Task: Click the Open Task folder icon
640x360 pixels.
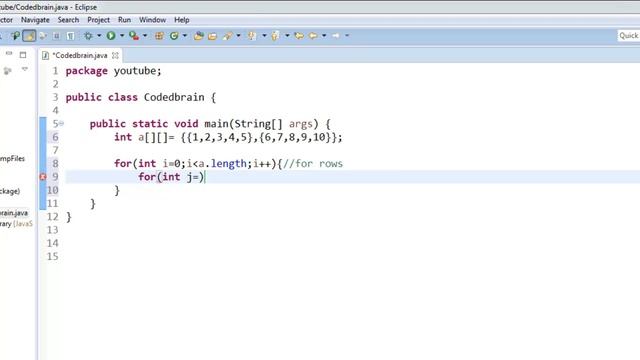Action: 212,36
